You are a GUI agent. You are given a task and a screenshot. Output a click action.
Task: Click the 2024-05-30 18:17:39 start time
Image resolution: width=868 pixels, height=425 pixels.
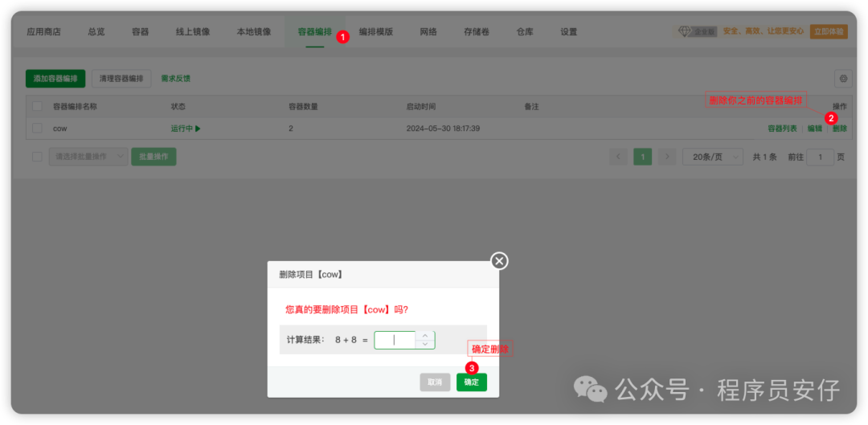443,129
